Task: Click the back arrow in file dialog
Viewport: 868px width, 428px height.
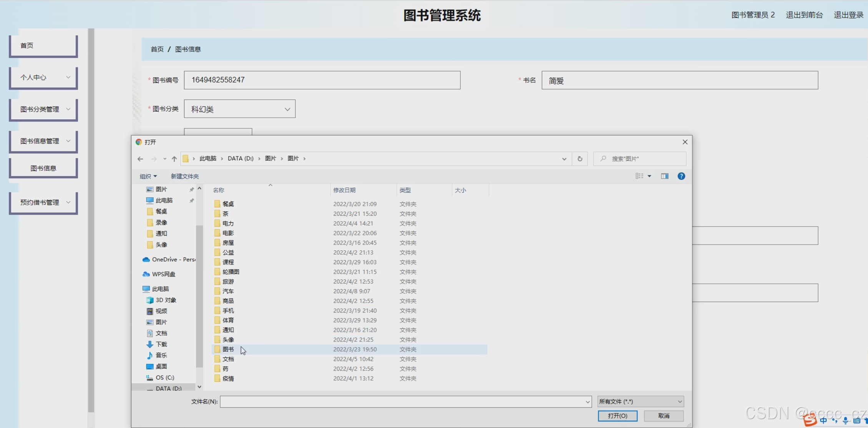Action: (140, 159)
